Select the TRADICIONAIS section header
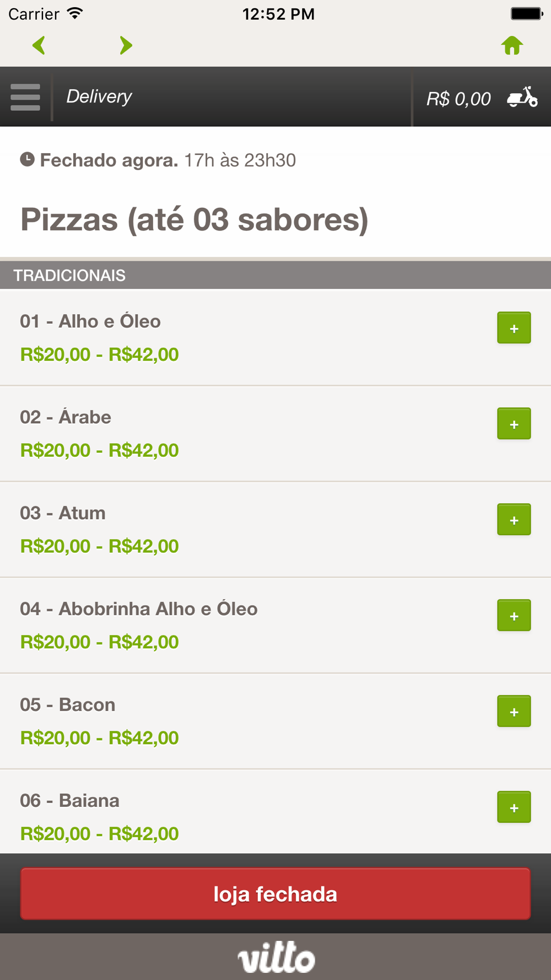The width and height of the screenshot is (551, 980). (x=275, y=275)
